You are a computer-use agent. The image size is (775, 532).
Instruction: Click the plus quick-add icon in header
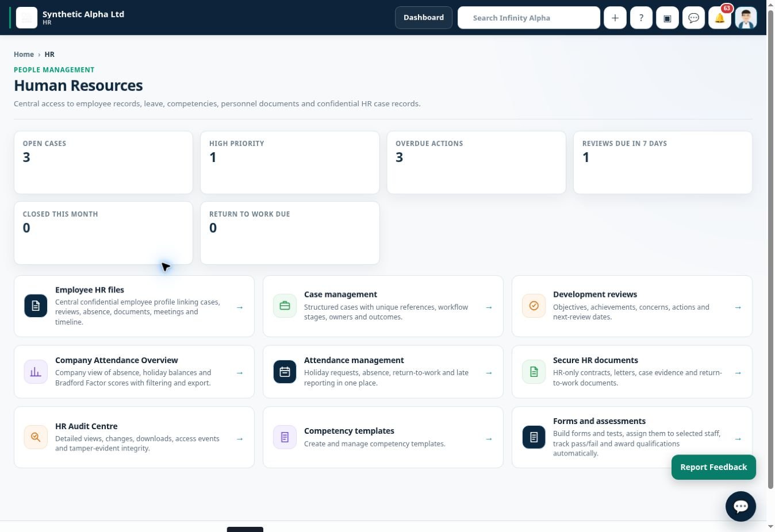coord(615,18)
